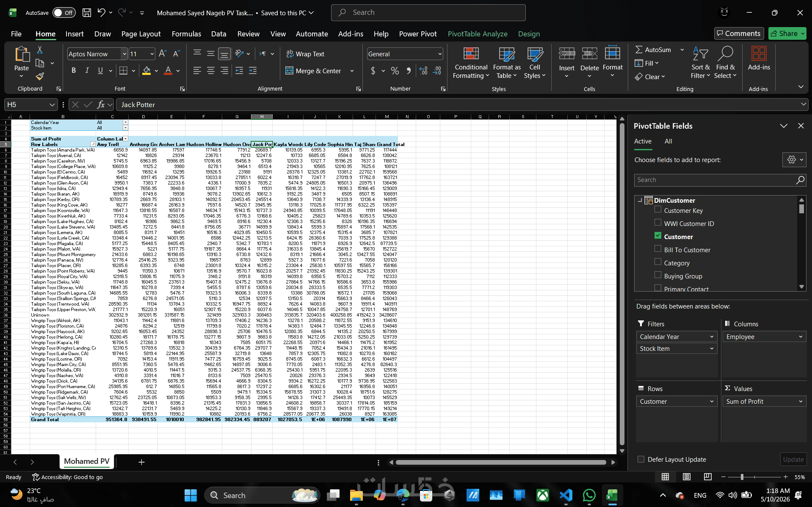
Task: Apply Bold formatting button
Action: (x=74, y=71)
